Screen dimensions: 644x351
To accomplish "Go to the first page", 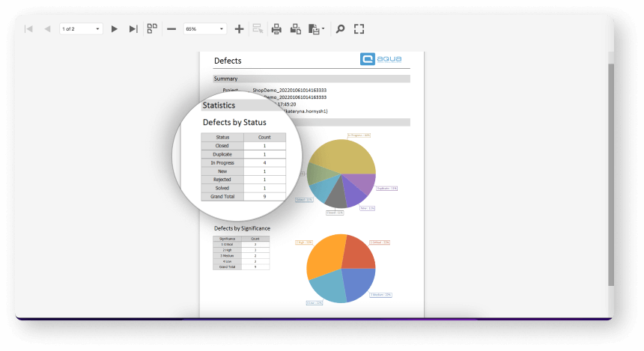I will pos(28,29).
